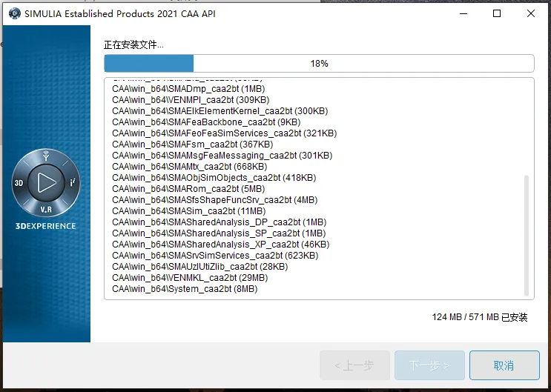Viewport: 551px width, 392px height.
Task: Click the 正在安装文件... status label
Action: tap(133, 45)
